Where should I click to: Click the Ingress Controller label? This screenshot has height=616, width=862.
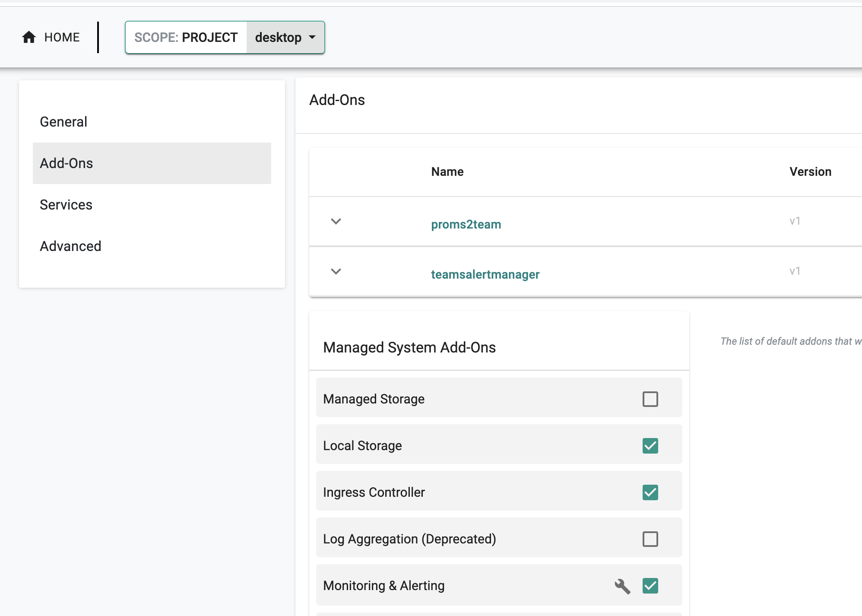click(x=374, y=492)
